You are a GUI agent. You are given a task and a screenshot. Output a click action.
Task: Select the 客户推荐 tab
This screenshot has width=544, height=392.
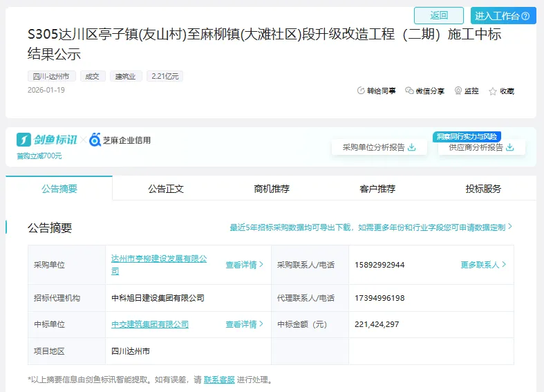377,189
